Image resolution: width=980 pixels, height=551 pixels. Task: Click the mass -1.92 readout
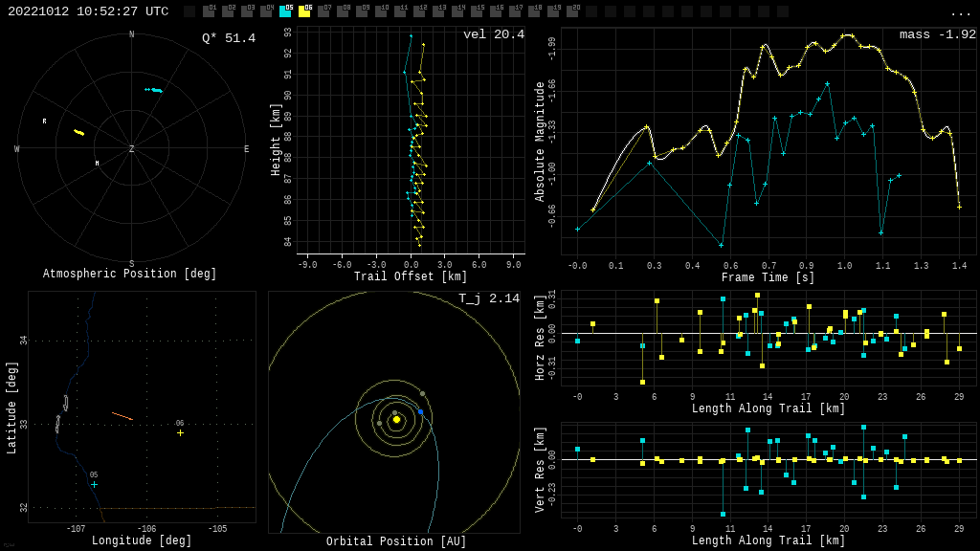937,35
